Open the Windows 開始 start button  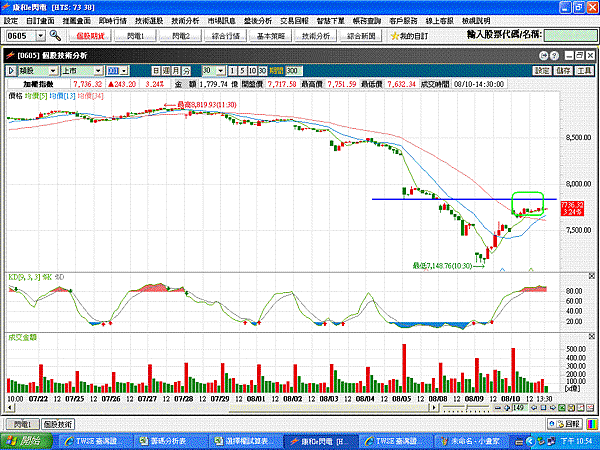coord(26,441)
